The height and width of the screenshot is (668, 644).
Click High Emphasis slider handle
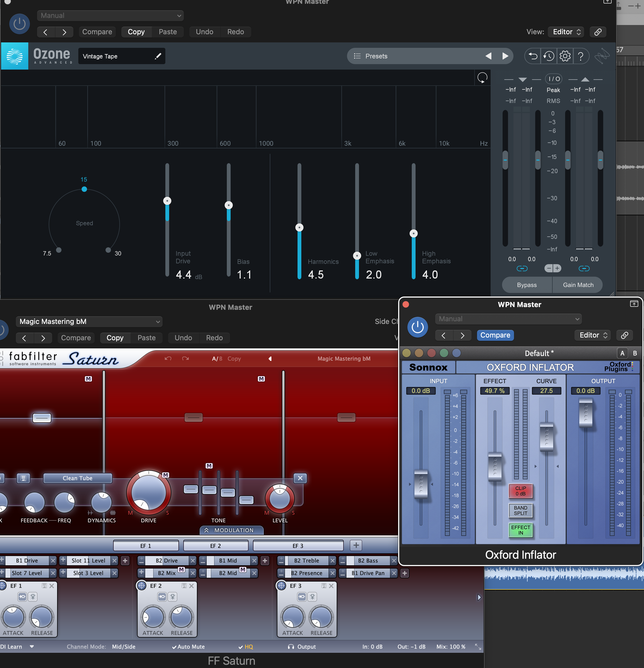(413, 233)
